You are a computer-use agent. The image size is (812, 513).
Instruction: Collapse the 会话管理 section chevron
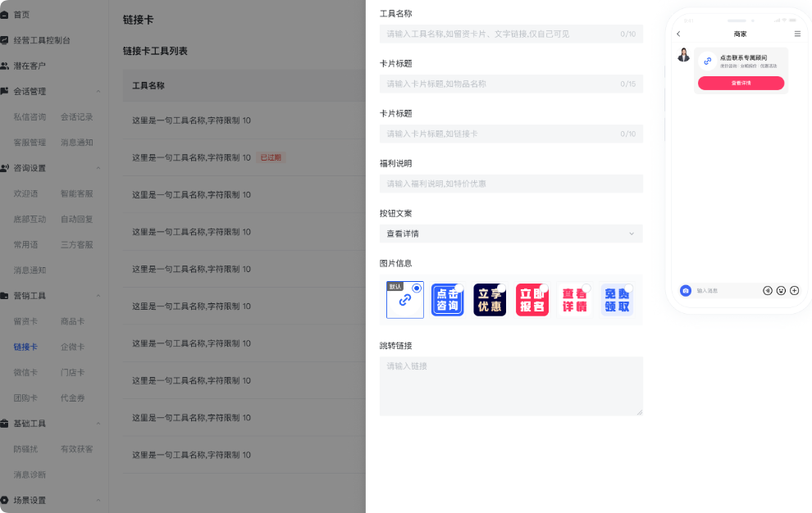[x=98, y=92]
